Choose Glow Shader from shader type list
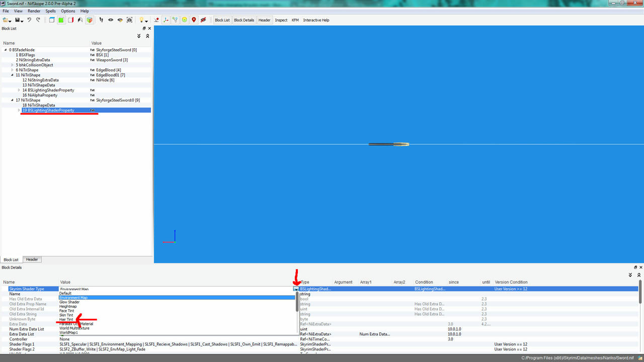The height and width of the screenshot is (362, 644). (x=69, y=302)
